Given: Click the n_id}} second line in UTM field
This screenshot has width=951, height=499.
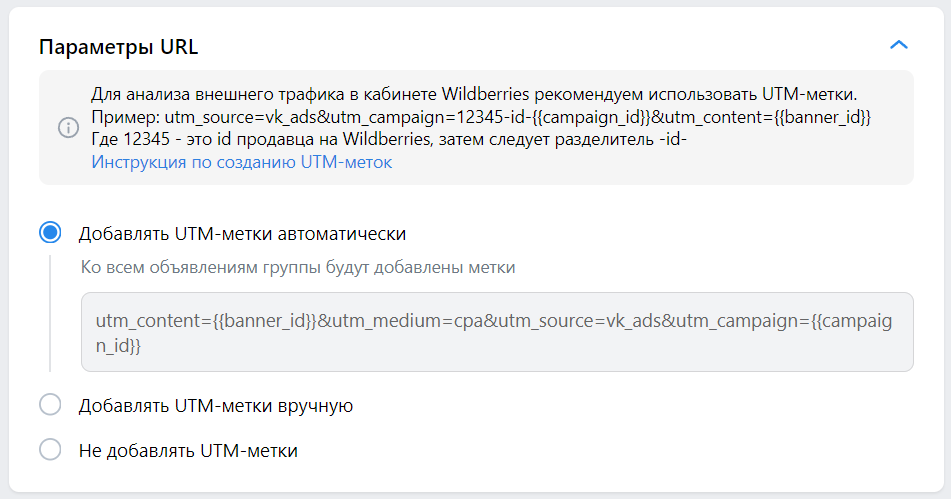Looking at the screenshot, I should pyautogui.click(x=119, y=344).
